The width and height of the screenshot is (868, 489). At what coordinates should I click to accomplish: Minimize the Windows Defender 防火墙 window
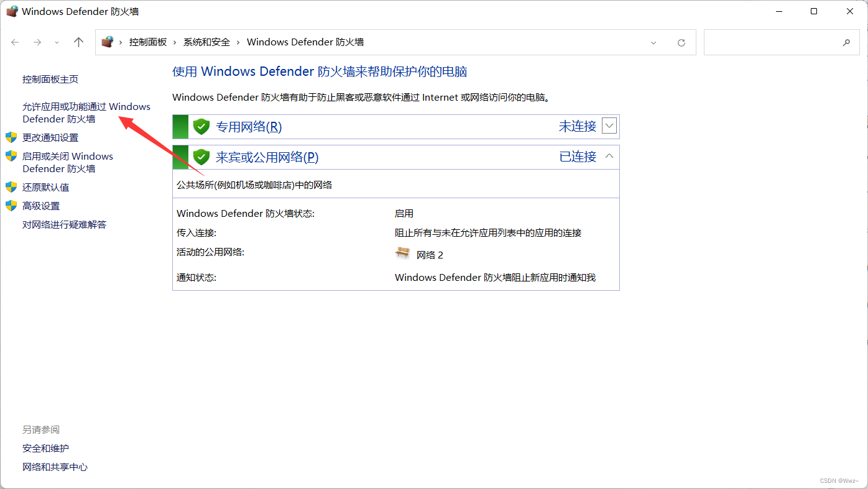coord(778,11)
